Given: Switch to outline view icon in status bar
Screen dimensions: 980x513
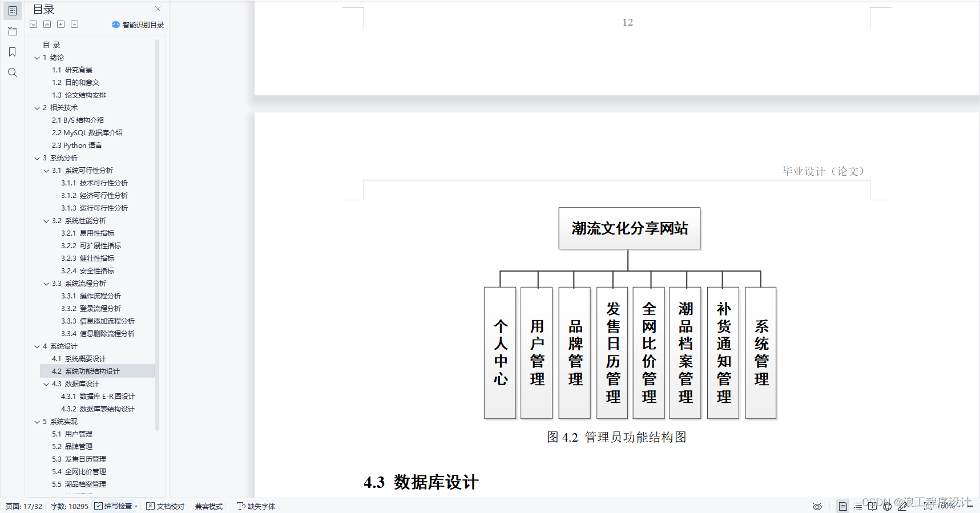Looking at the screenshot, I should [858, 506].
